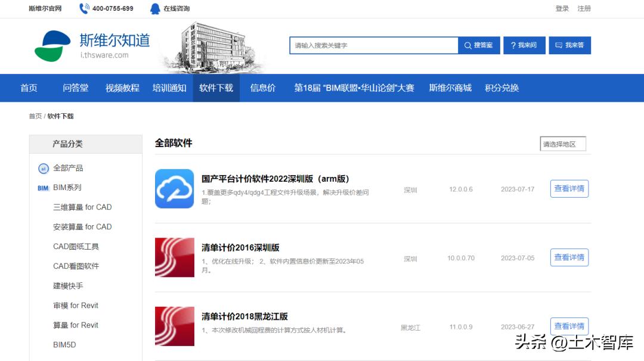Viewport: 644px width, 361px height.
Task: Open 斯维尔官网 from the top bar
Action: pos(45,8)
